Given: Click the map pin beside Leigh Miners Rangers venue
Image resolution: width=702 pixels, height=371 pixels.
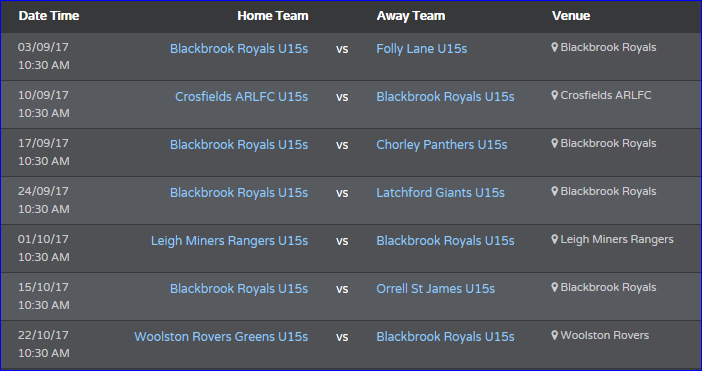Looking at the screenshot, I should [x=554, y=239].
